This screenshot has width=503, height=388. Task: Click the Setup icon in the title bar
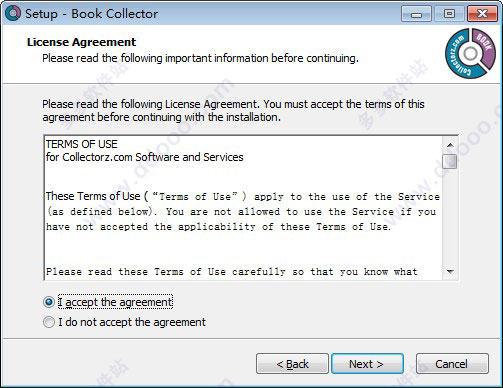pyautogui.click(x=13, y=13)
